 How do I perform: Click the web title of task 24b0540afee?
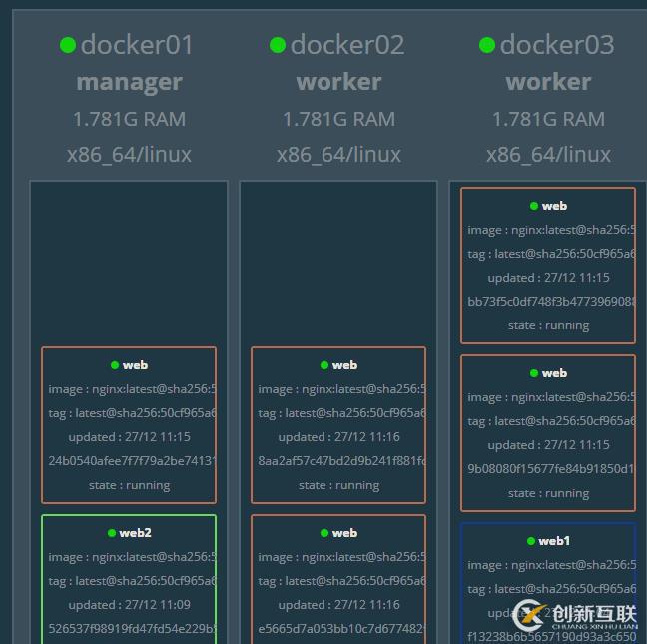(135, 365)
